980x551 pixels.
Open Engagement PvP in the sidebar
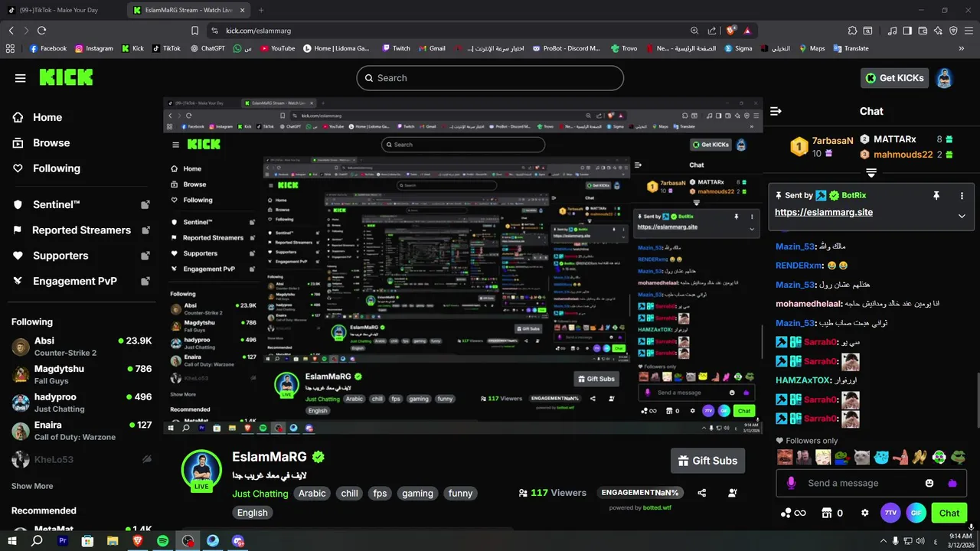point(81,281)
